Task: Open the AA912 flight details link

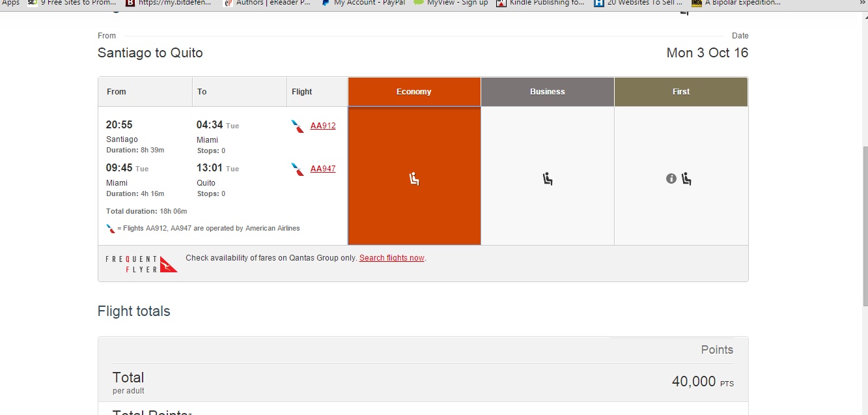Action: 323,126
